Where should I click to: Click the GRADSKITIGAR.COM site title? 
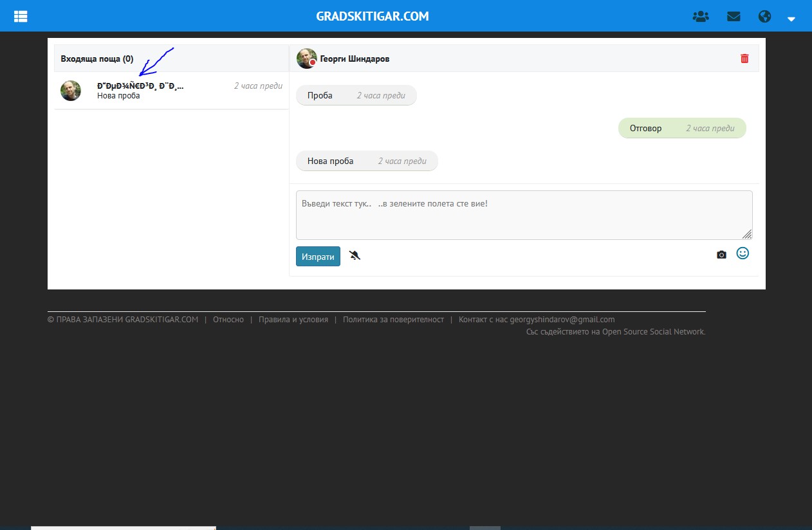372,16
